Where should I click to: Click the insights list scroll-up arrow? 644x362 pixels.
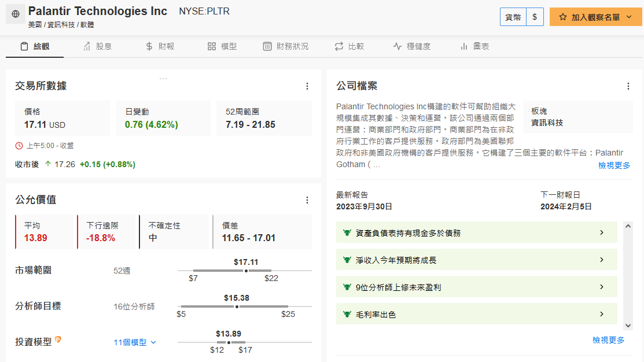[628, 226]
